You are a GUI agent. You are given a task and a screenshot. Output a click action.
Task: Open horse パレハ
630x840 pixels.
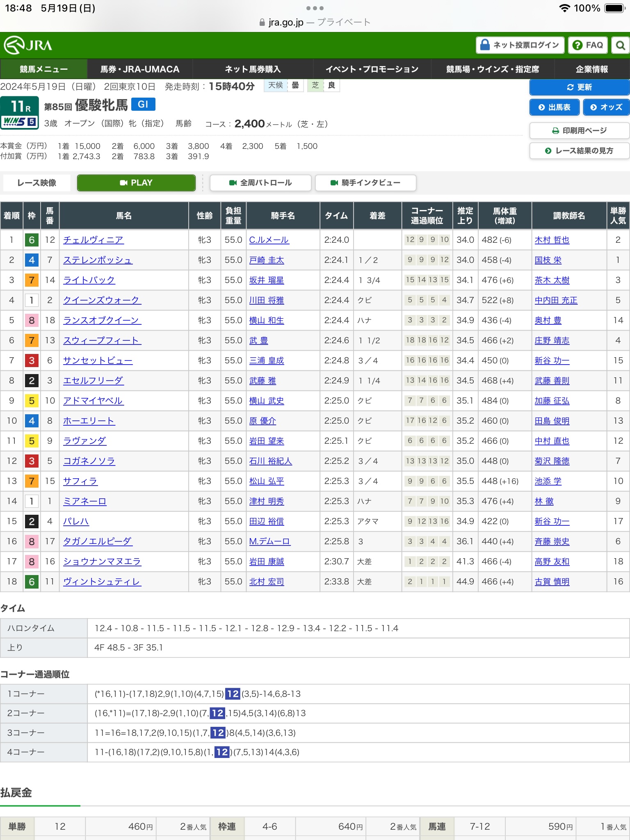click(x=76, y=521)
